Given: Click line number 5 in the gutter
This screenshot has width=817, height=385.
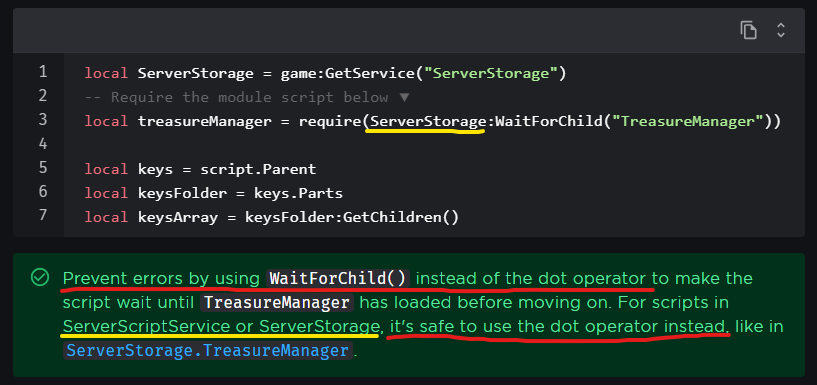Looking at the screenshot, I should [43, 168].
